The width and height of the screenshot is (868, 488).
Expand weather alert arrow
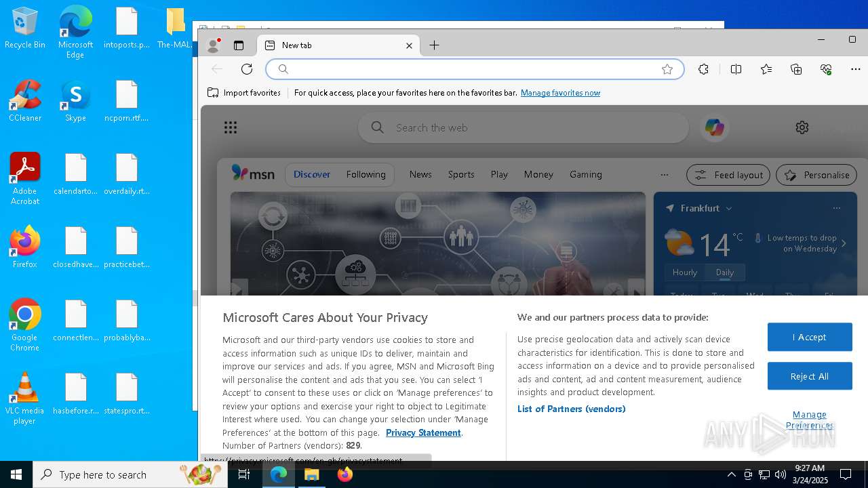844,243
